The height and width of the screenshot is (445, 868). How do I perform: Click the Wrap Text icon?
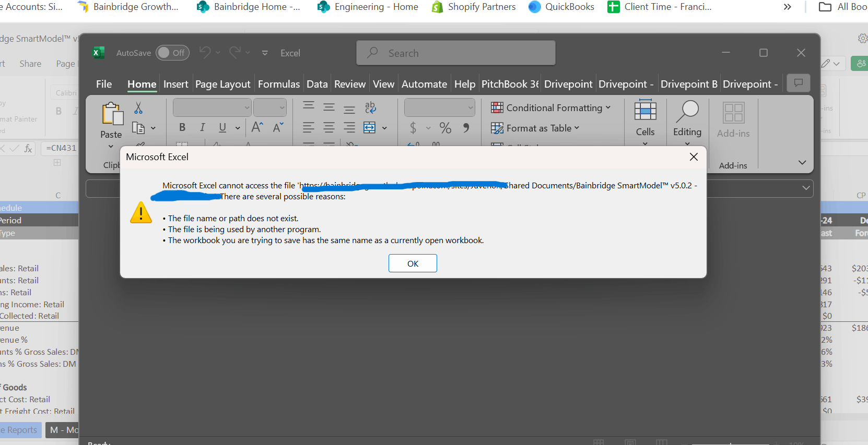pos(370,107)
